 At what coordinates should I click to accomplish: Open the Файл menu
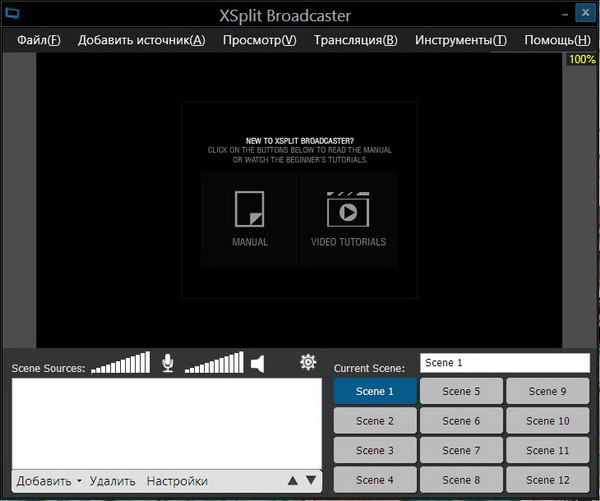[x=39, y=40]
